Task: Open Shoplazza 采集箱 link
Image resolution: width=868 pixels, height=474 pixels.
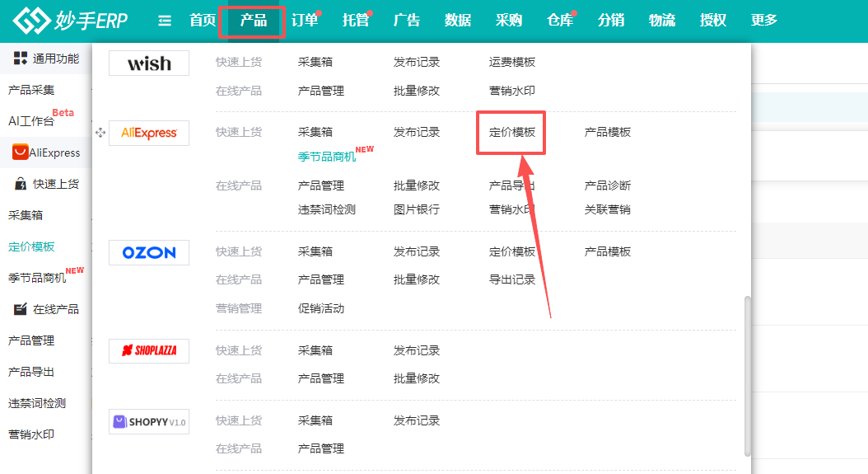Action: click(315, 350)
